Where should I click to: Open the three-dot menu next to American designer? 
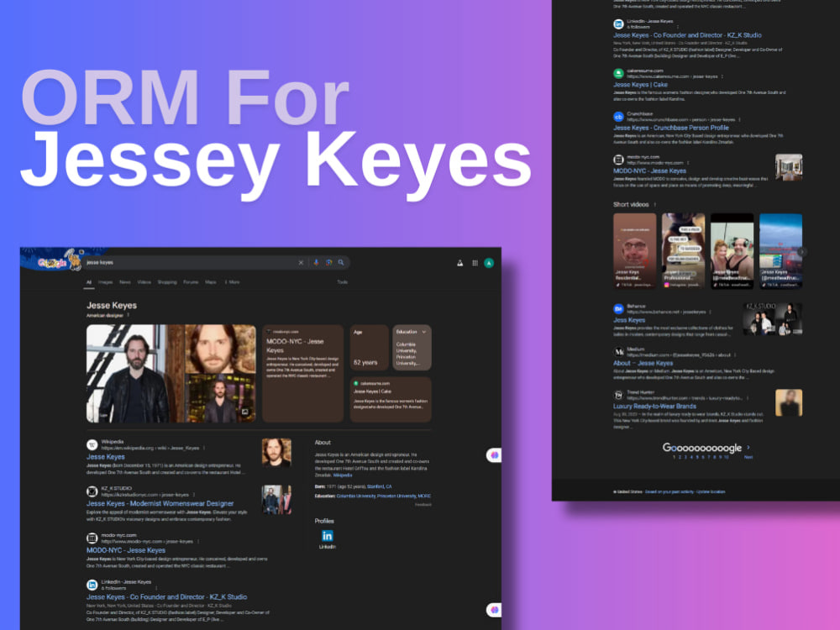(128, 315)
